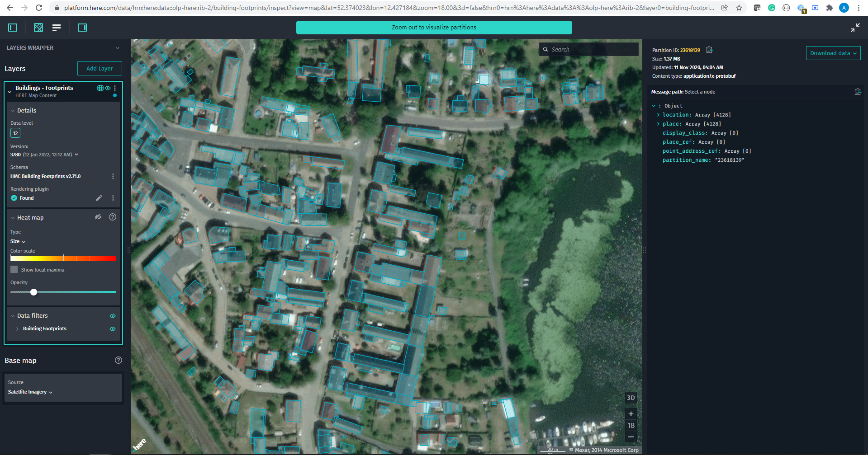868x455 pixels.
Task: Open the heat map Type Size dropdown
Action: point(18,241)
